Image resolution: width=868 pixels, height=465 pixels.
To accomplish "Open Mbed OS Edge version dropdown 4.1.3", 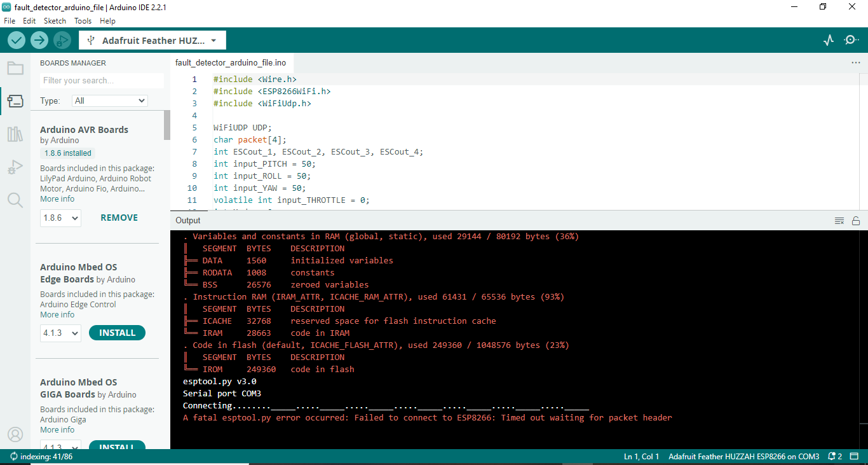I will pos(60,333).
